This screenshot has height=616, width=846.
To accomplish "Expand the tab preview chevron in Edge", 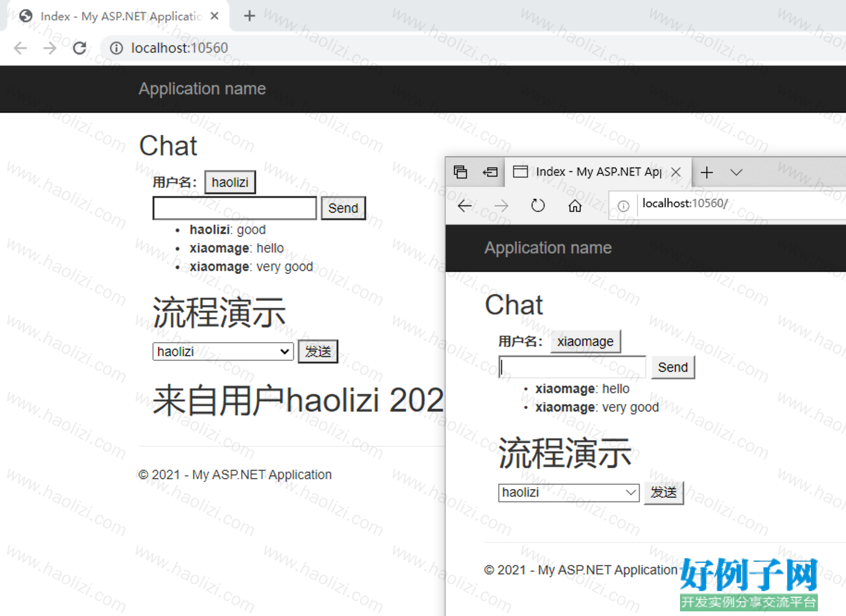I will click(x=736, y=172).
